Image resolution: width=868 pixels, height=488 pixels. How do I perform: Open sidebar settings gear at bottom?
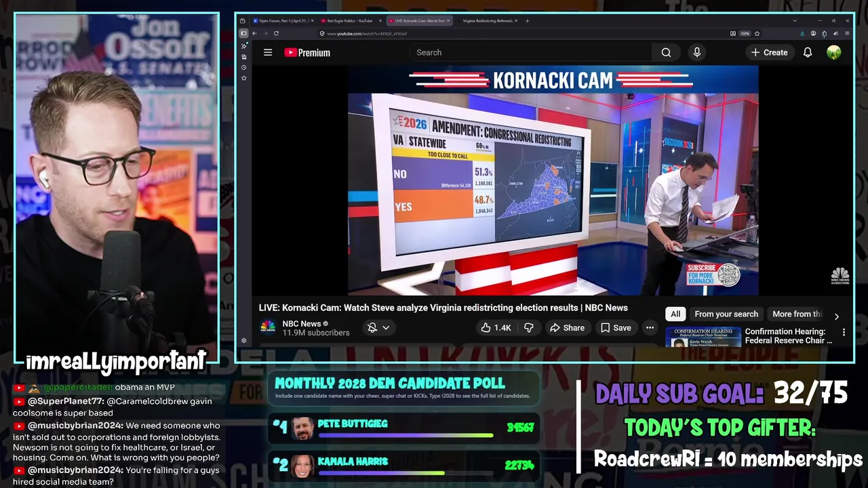tap(243, 341)
